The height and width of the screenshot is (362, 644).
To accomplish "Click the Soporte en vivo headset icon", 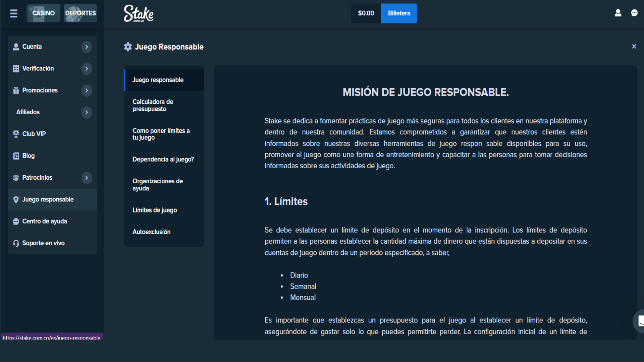I will pos(16,243).
